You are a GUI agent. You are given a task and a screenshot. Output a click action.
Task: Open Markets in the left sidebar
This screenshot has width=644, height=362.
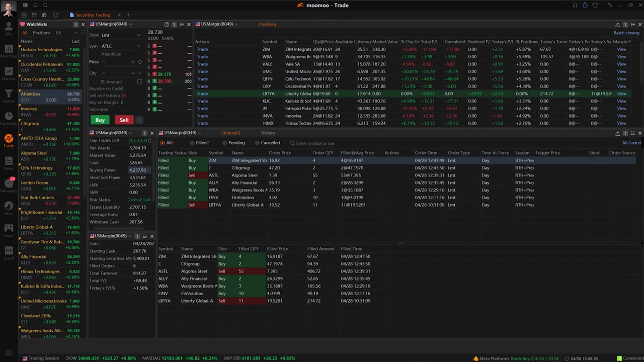(x=9, y=74)
